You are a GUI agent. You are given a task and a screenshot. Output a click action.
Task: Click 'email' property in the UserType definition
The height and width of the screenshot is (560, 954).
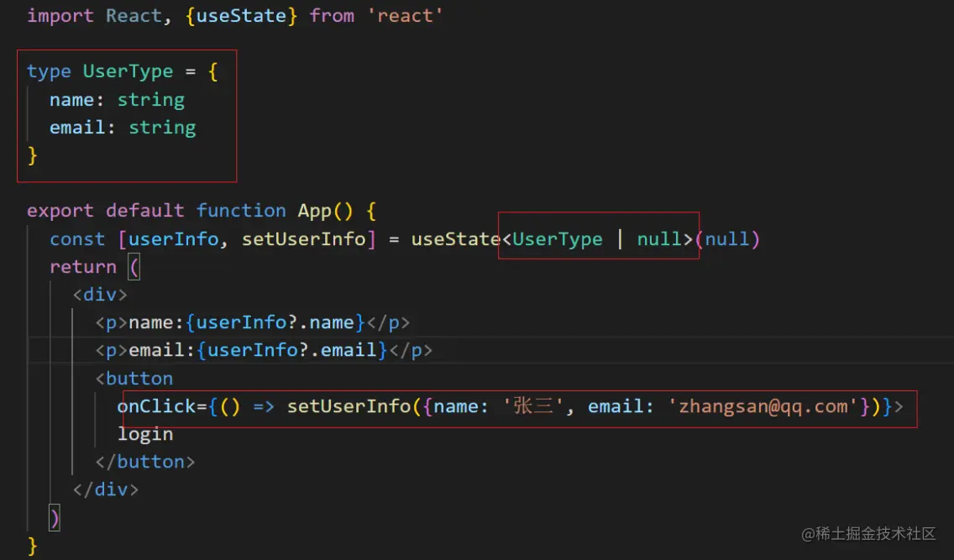[77, 127]
